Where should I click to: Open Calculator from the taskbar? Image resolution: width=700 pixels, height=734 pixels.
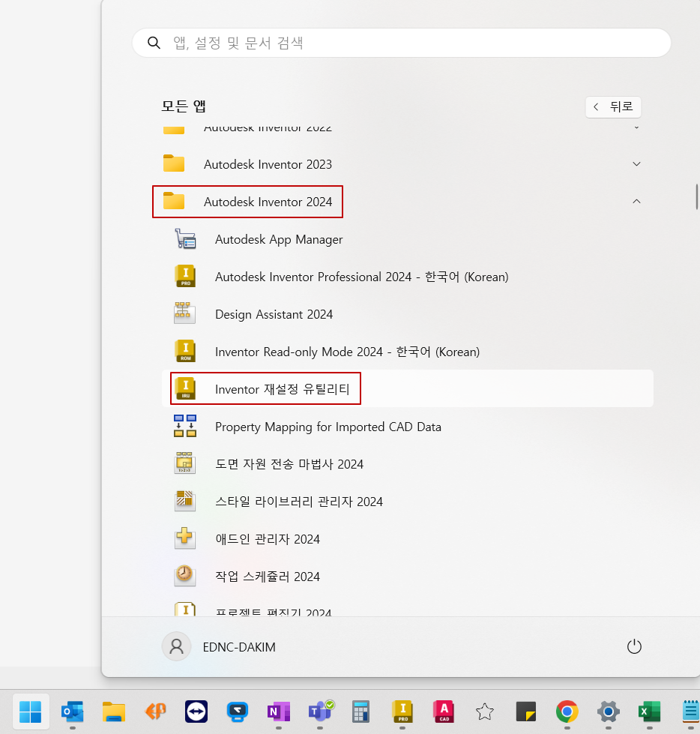pyautogui.click(x=360, y=712)
